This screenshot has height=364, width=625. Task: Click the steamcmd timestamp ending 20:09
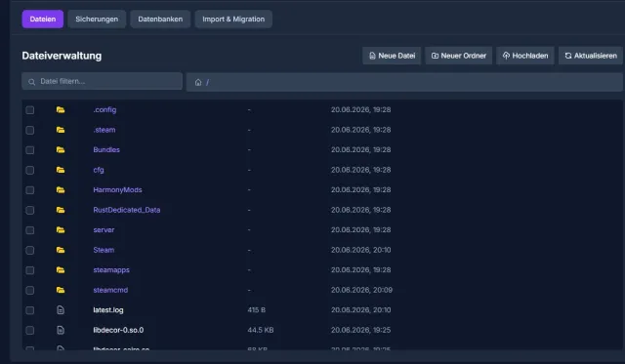point(361,290)
